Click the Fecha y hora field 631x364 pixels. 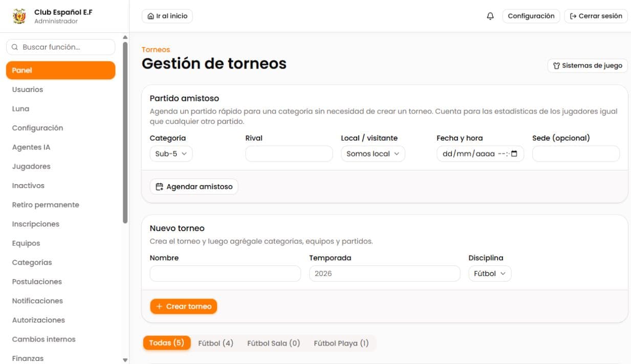point(480,154)
